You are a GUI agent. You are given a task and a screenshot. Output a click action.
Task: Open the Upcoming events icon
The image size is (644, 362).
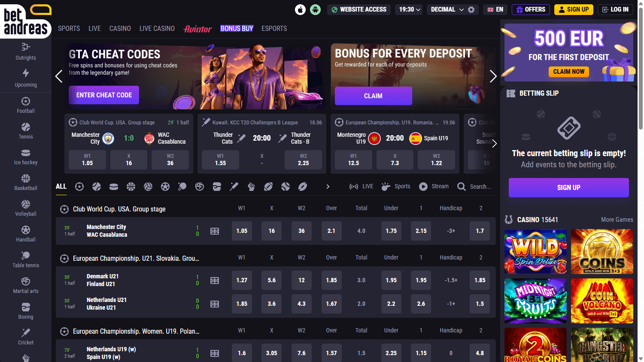pos(25,72)
